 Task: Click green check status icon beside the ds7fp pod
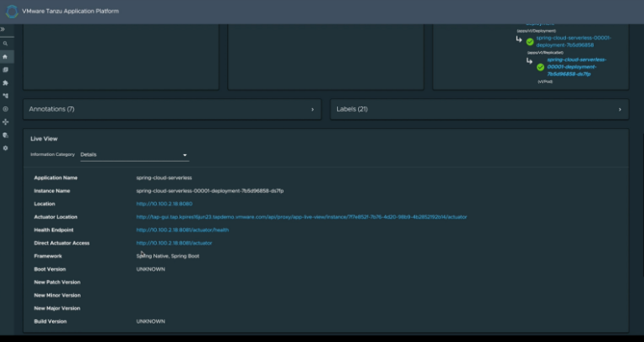pos(541,67)
